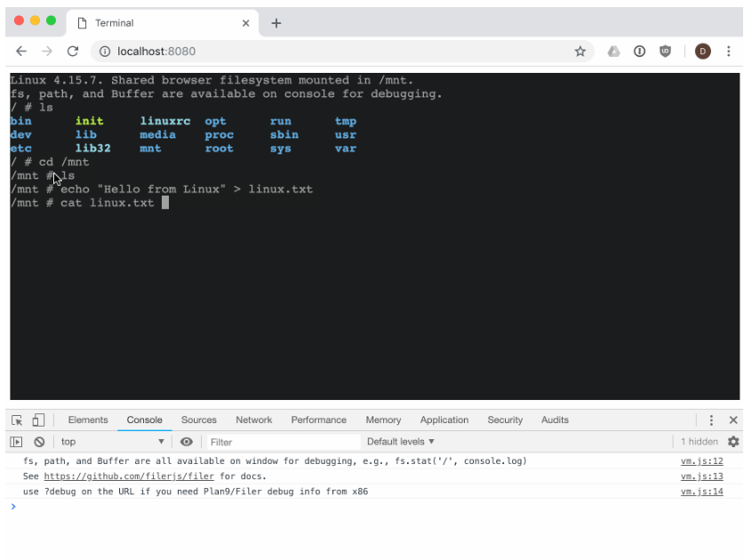Switch to the Sources tab

199,420
